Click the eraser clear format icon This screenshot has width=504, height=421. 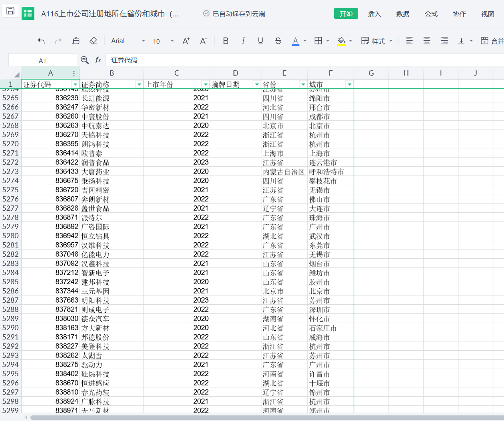[x=93, y=41]
